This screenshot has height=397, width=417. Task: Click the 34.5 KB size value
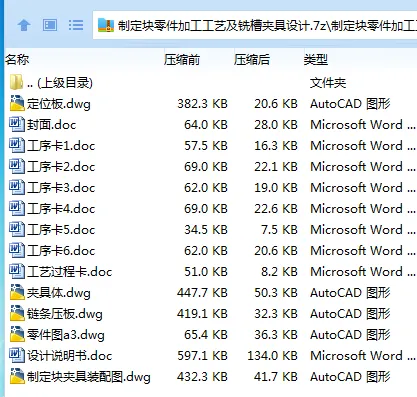pos(206,230)
